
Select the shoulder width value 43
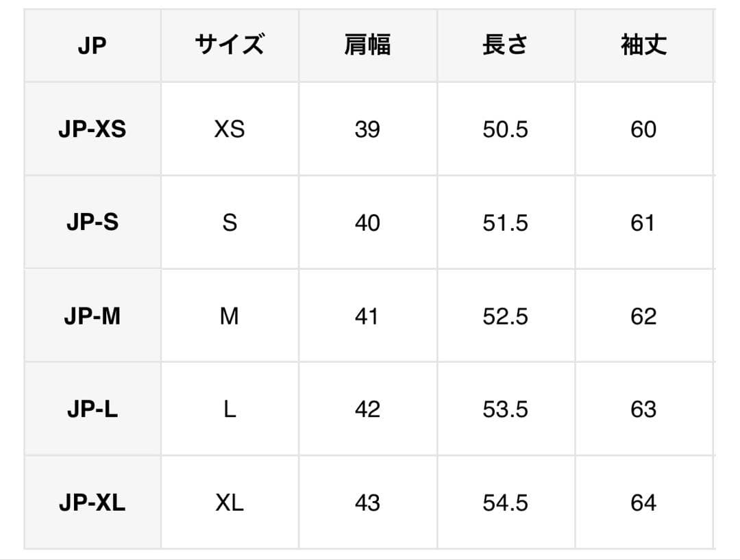(367, 503)
